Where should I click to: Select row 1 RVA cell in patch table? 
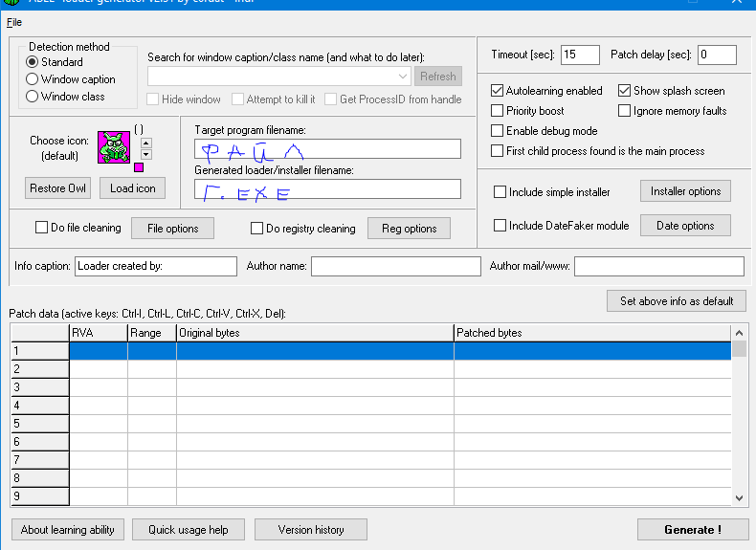(99, 351)
